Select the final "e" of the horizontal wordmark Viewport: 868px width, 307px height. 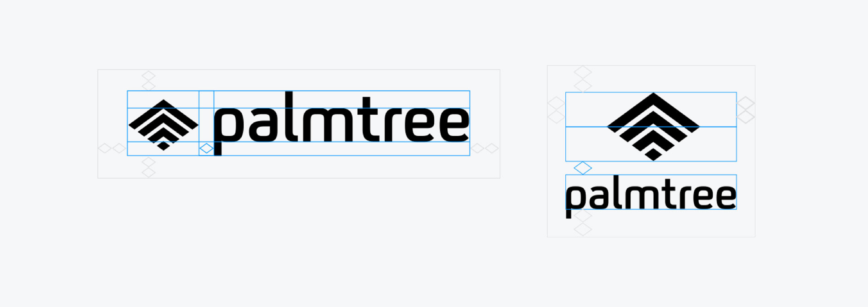454,124
